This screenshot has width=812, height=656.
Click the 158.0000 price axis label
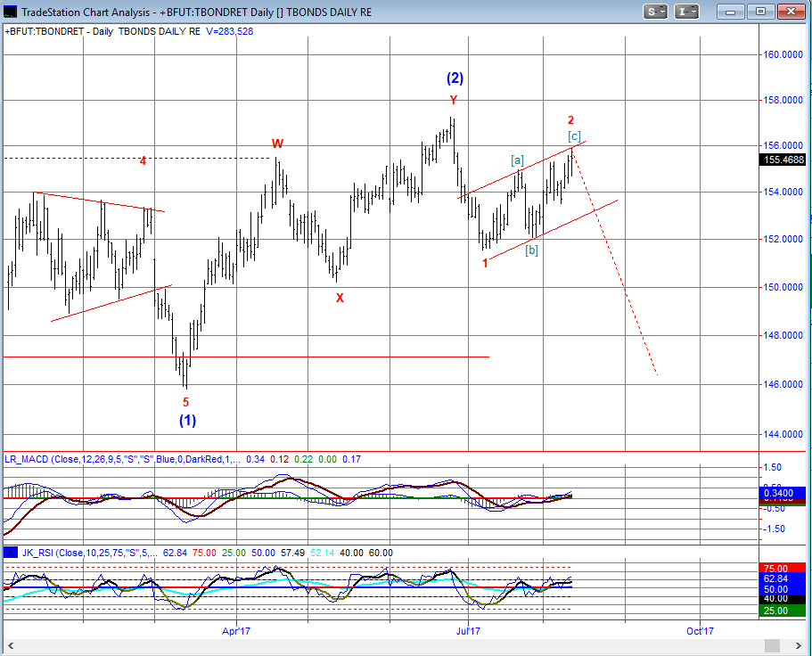tap(783, 100)
